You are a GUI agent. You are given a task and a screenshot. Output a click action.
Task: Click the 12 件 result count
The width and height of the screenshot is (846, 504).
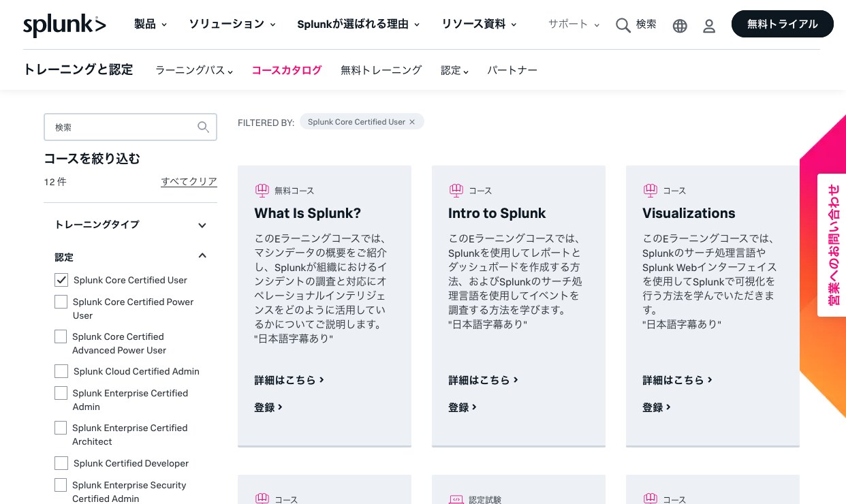pyautogui.click(x=55, y=182)
